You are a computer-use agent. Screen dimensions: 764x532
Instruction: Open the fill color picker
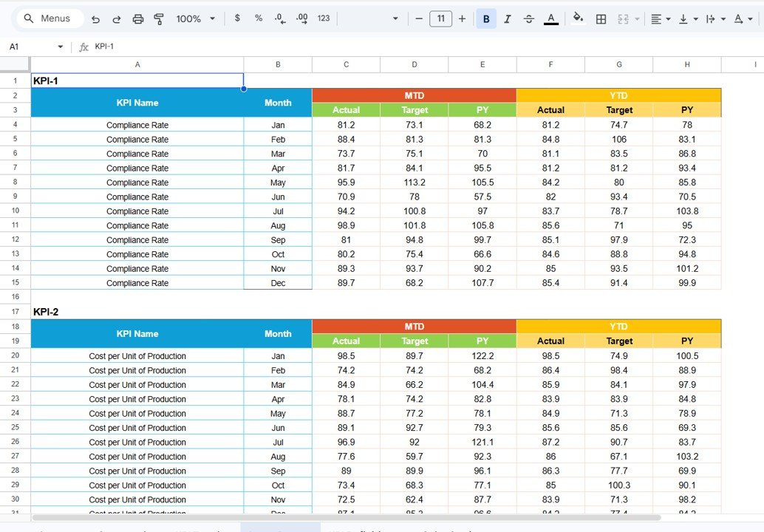coord(578,19)
